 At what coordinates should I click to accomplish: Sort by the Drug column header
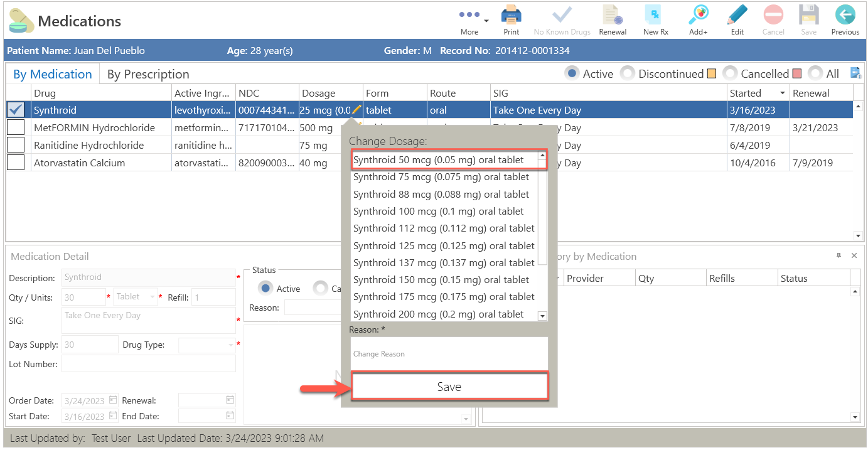[x=101, y=93]
